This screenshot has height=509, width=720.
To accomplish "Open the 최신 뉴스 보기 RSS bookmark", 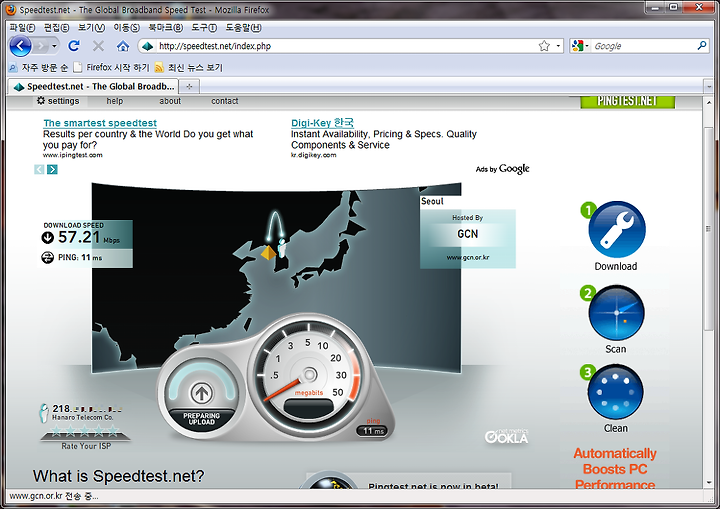I will pyautogui.click(x=189, y=68).
